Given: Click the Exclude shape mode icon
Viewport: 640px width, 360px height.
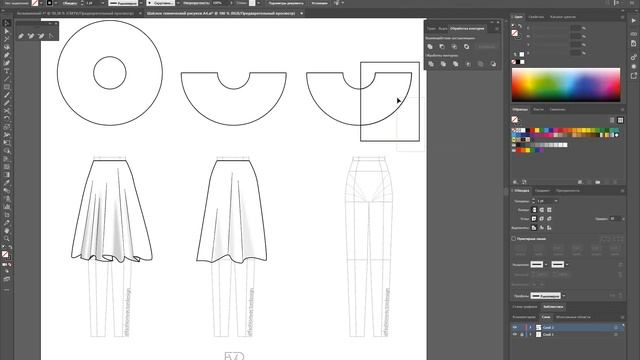Looking at the screenshot, I should (x=467, y=47).
